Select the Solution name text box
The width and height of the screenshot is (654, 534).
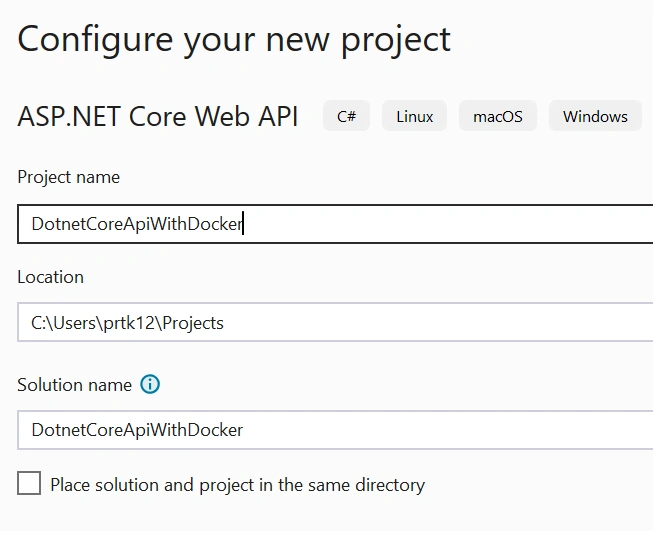coord(335,430)
